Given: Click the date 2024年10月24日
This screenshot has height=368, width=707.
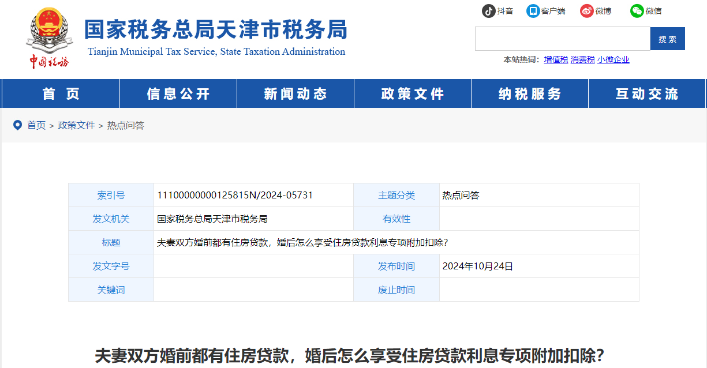Looking at the screenshot, I should [x=477, y=266].
